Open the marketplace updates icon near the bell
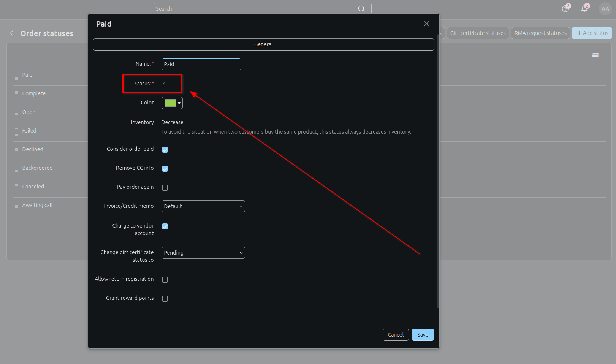This screenshot has width=616, height=364. (566, 8)
